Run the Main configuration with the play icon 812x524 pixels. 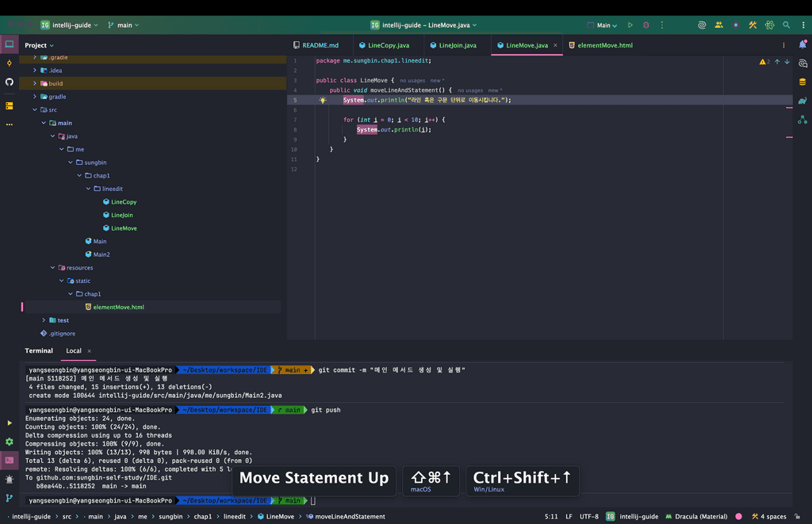pyautogui.click(x=630, y=25)
